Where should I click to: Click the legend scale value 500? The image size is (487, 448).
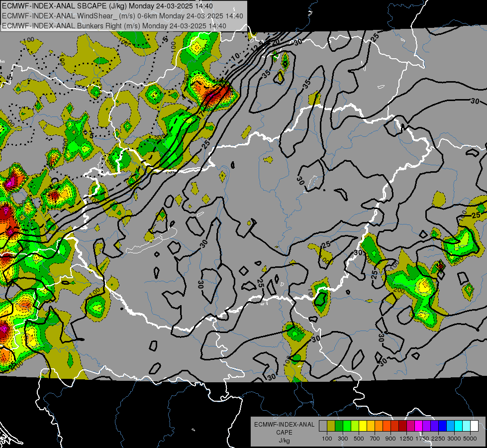(359, 439)
